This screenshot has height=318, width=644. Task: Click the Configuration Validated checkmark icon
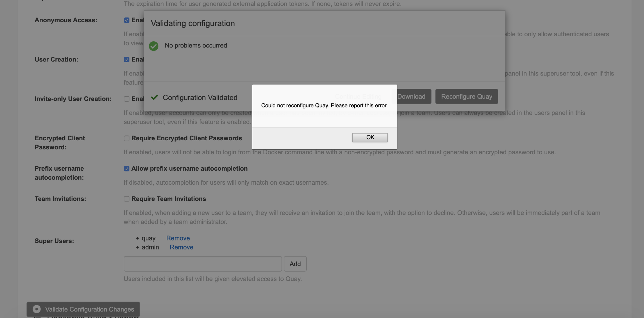coord(155,97)
